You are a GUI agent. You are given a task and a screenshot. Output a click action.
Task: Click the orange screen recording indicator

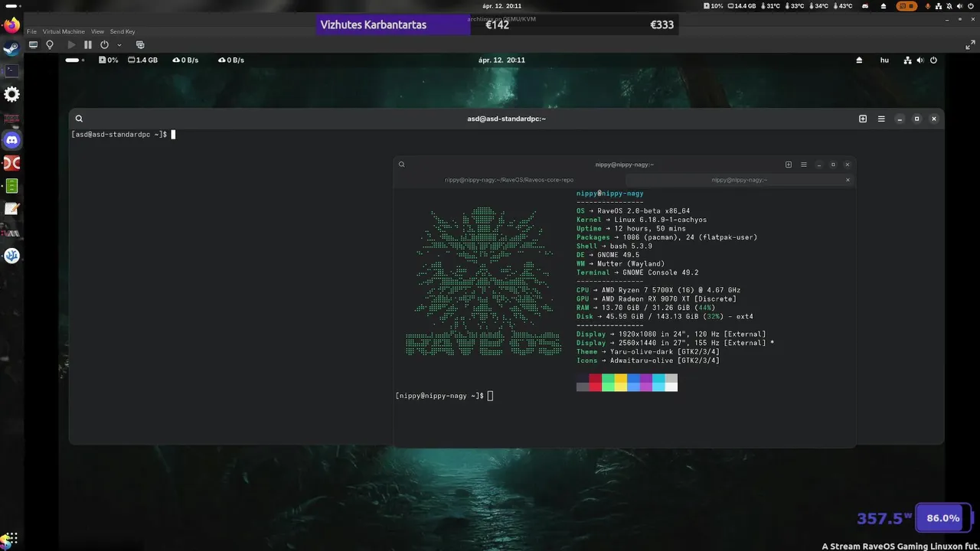point(906,6)
